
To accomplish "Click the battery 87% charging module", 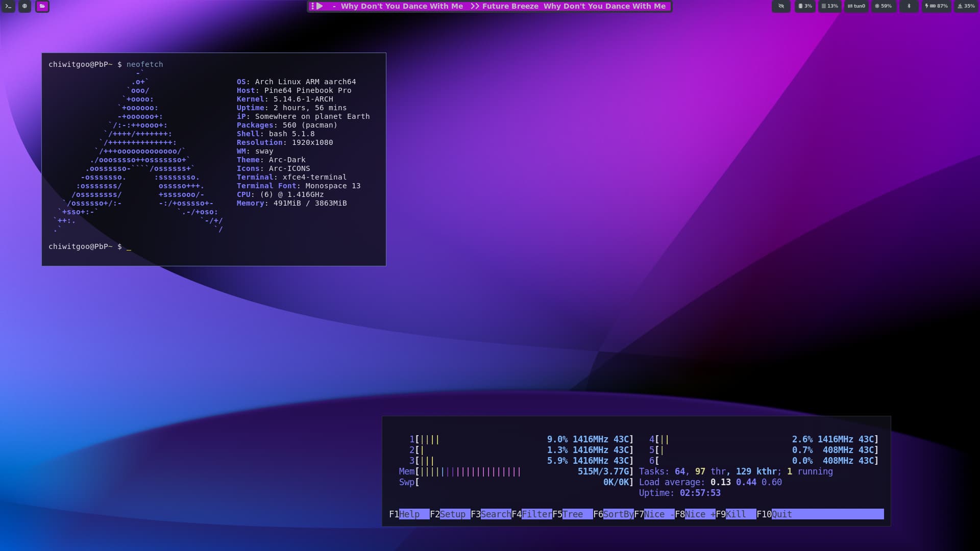I will coord(936,6).
